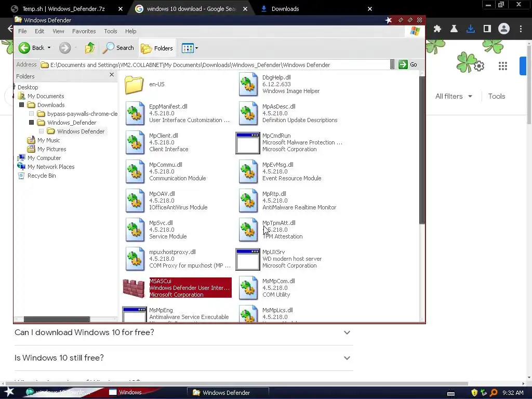Select the MpRtp.dll file icon
Screen dimensions: 532x399
point(248,201)
